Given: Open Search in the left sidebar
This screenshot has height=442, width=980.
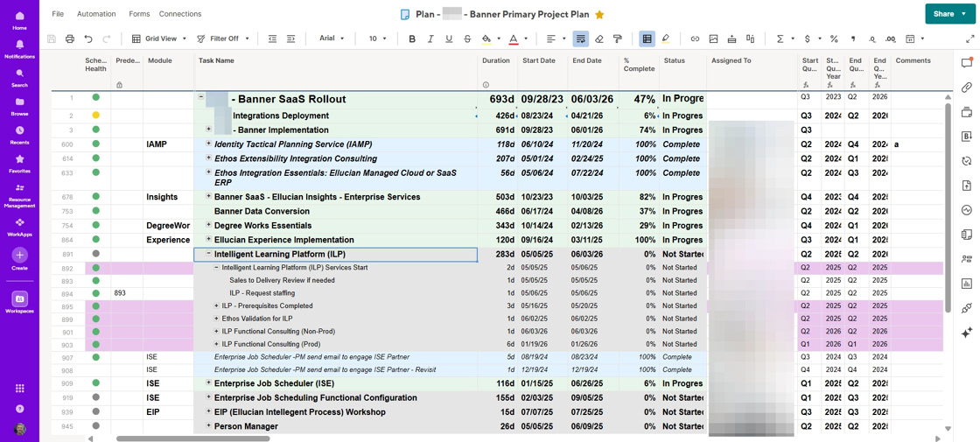Looking at the screenshot, I should [19, 77].
